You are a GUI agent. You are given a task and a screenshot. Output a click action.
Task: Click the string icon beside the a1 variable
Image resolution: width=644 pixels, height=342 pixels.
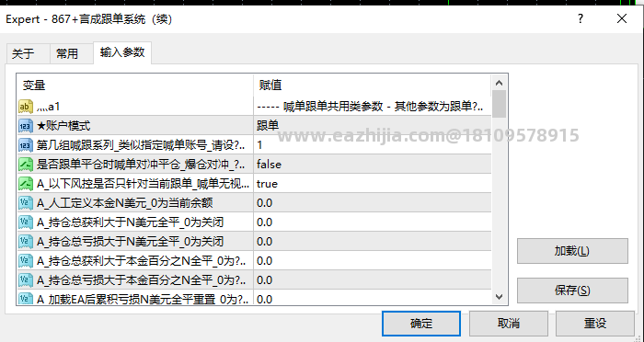(26, 107)
